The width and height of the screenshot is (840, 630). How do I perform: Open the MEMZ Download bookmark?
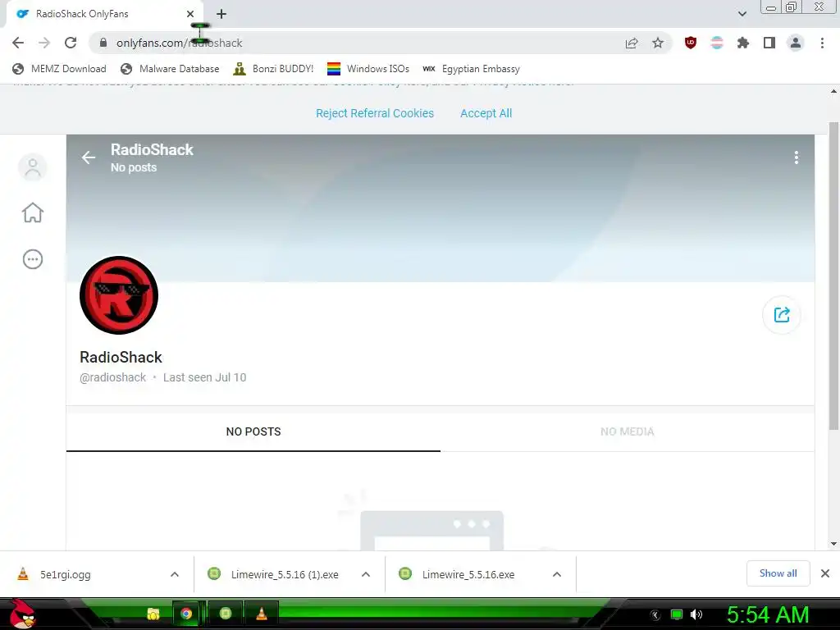(x=59, y=69)
